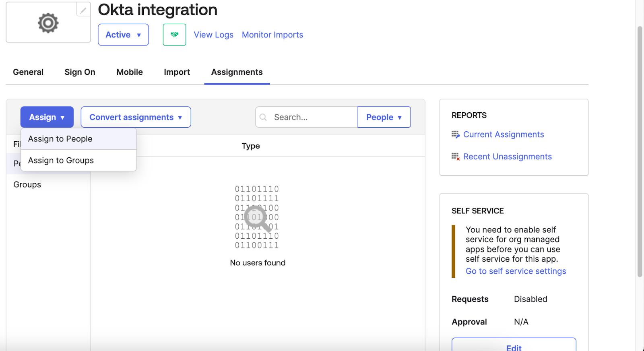Open the Convert assignments dropdown
Image resolution: width=644 pixels, height=351 pixels.
coord(136,117)
